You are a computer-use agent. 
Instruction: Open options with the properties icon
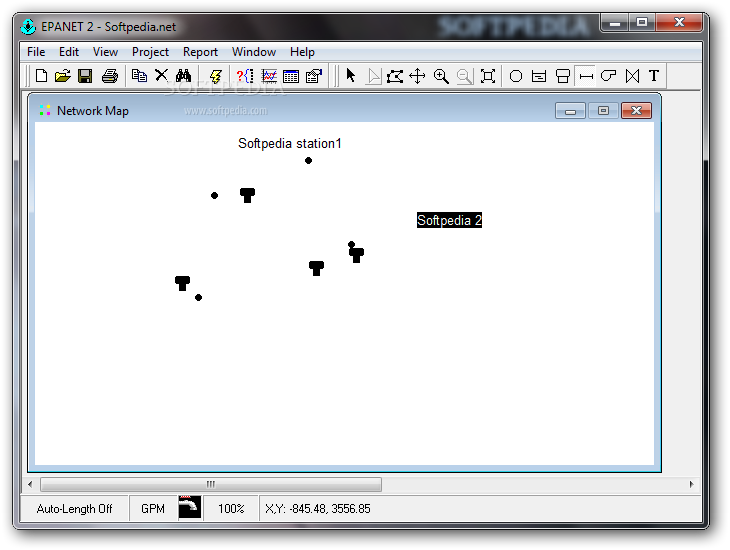tap(314, 75)
